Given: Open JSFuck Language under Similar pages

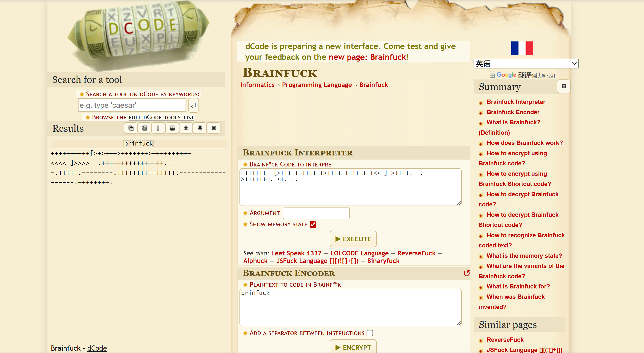Looking at the screenshot, I should click(x=524, y=350).
